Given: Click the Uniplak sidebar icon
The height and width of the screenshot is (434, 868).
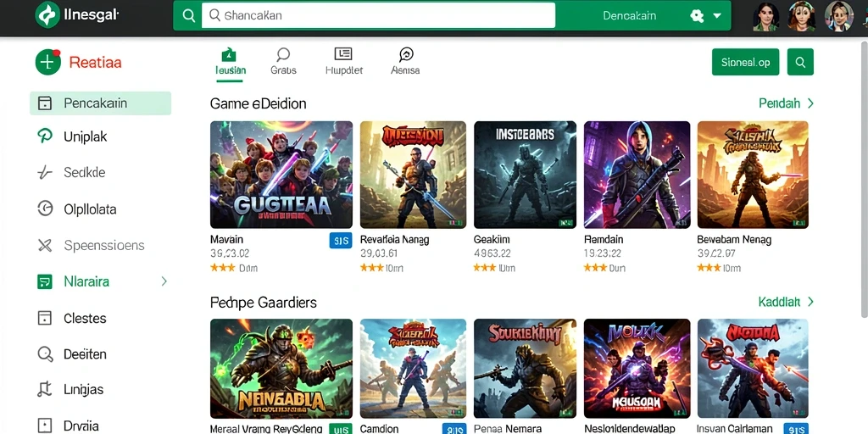Looking at the screenshot, I should tap(44, 136).
